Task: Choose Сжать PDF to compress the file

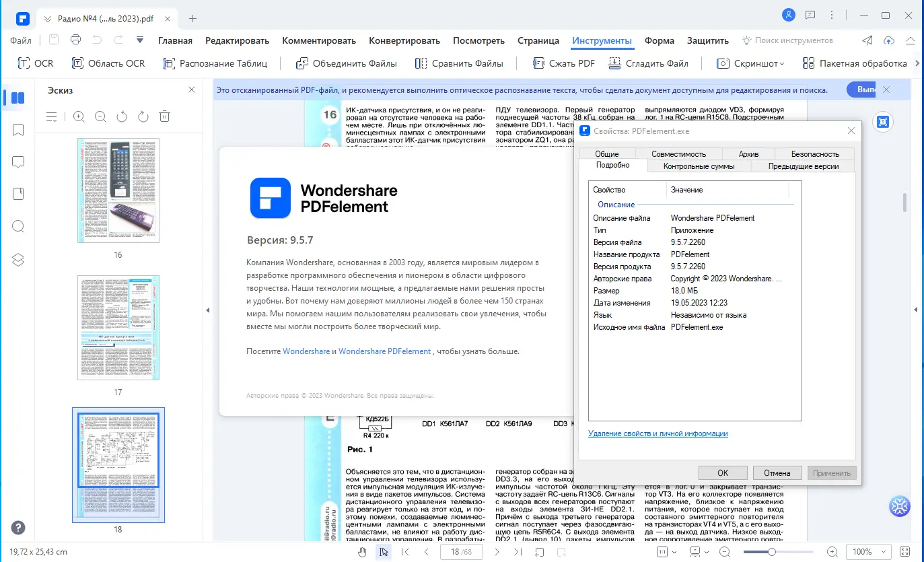Action: pyautogui.click(x=564, y=63)
